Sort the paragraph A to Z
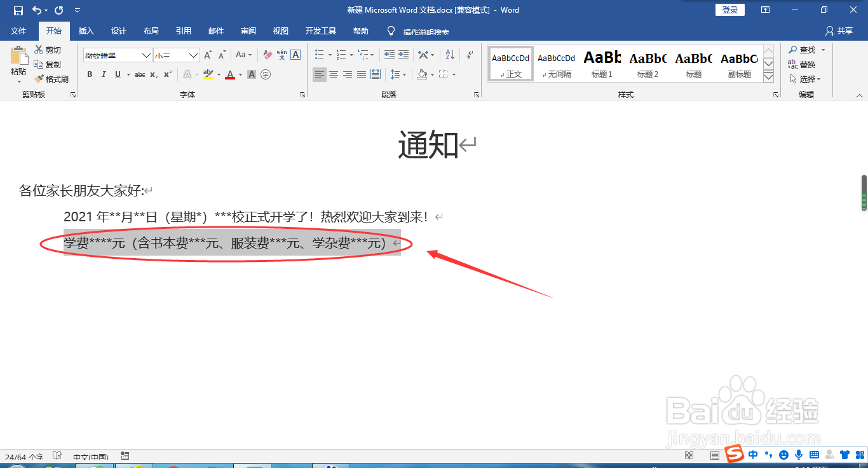 [449, 55]
